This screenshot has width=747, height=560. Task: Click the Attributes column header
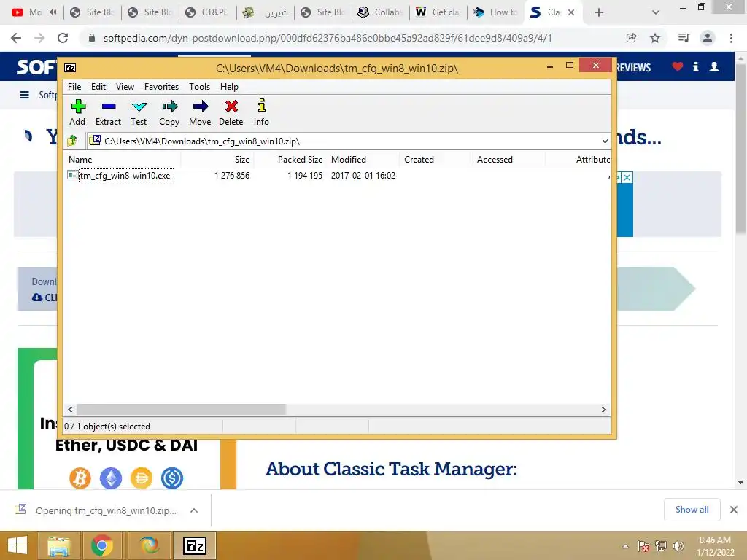click(578, 160)
